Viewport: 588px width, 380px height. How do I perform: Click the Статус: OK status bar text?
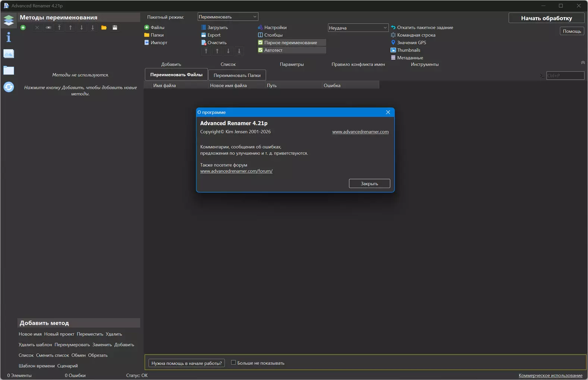pos(137,375)
